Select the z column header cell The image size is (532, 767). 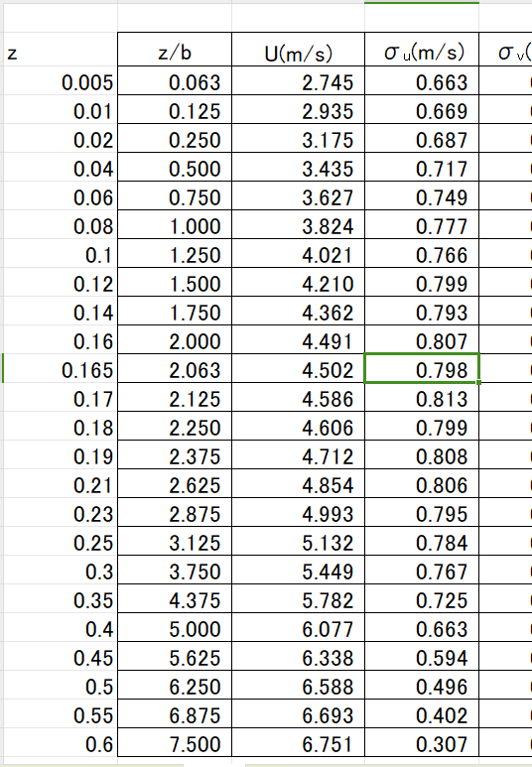[x=61, y=49]
